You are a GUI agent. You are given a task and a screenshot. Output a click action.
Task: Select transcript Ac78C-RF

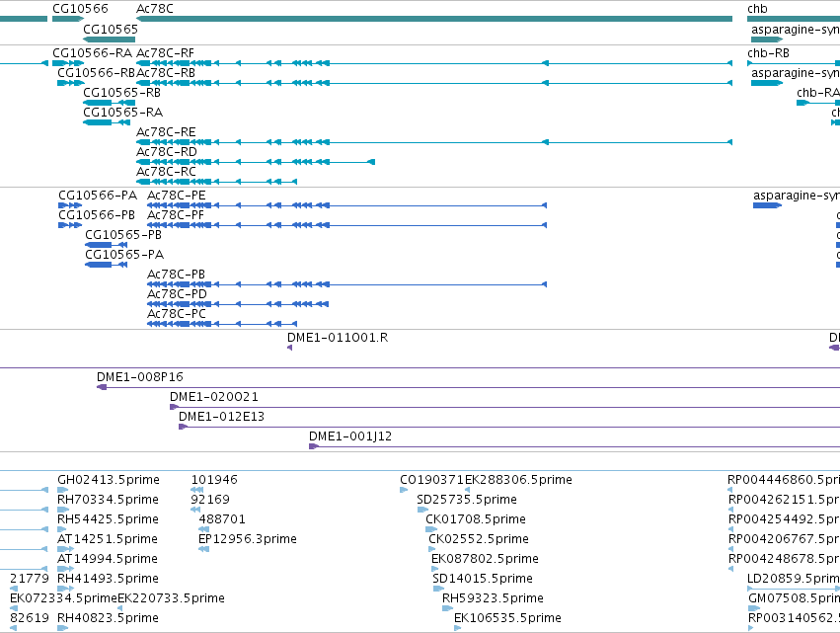click(434, 63)
